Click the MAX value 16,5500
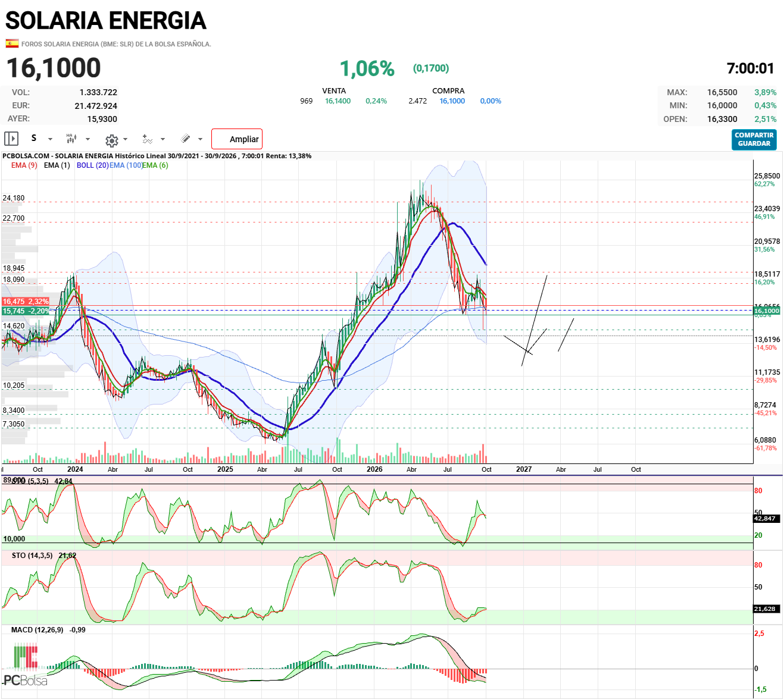The image size is (784, 699). point(722,92)
